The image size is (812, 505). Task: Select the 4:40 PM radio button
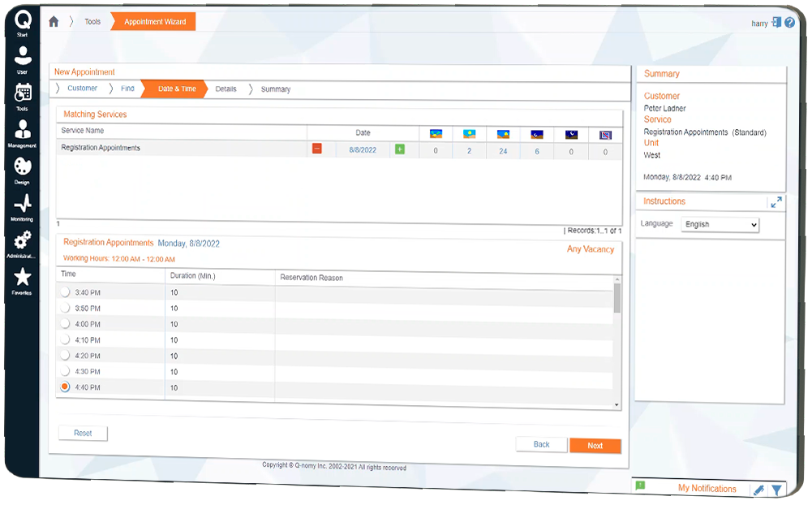[65, 386]
